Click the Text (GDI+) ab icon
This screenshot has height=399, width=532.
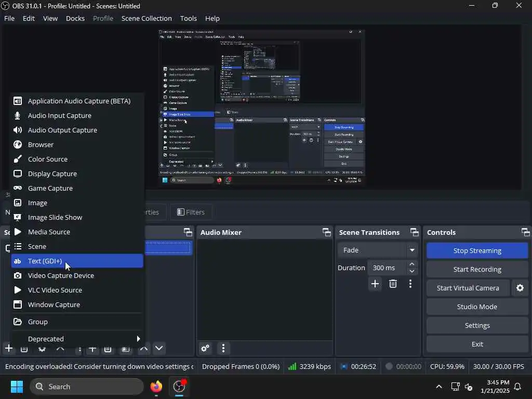18,261
